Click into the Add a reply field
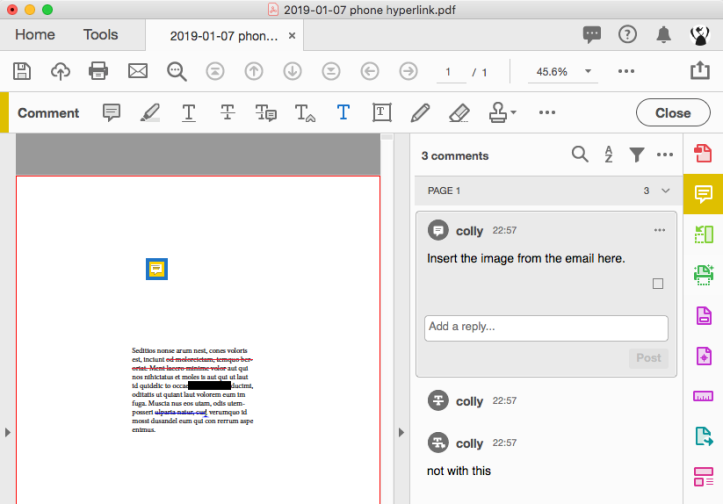The height and width of the screenshot is (504, 723). (546, 328)
